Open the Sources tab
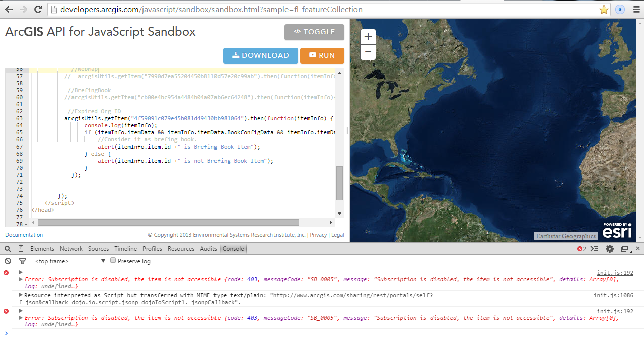Viewport: 644px width, 355px height. (x=99, y=249)
